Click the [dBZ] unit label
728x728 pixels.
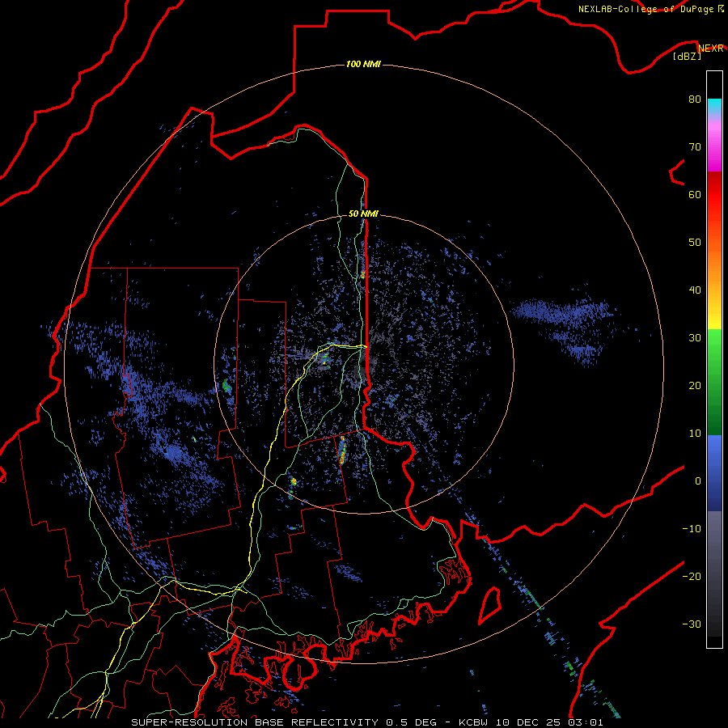(687, 57)
